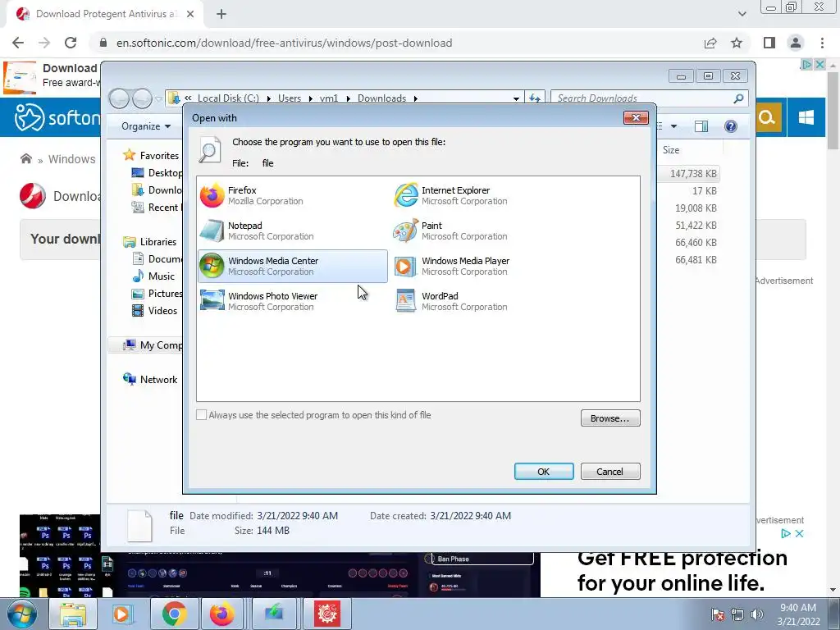The width and height of the screenshot is (840, 630).
Task: Select the 51,422 KB file size cell
Action: [x=696, y=225]
